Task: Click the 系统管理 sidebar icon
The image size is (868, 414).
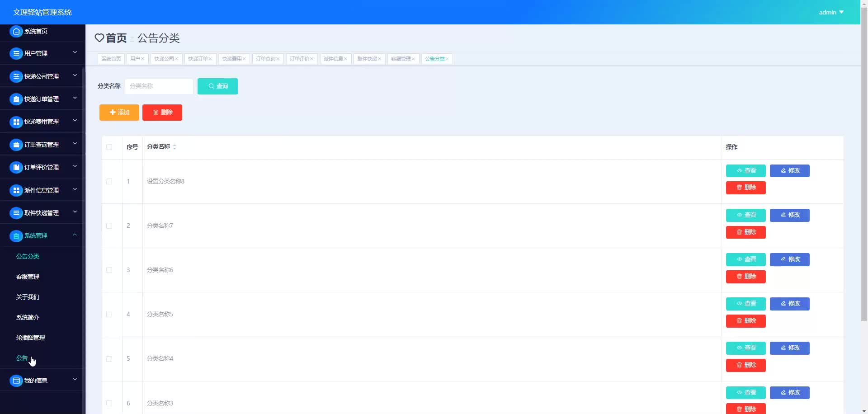Action: coord(16,235)
